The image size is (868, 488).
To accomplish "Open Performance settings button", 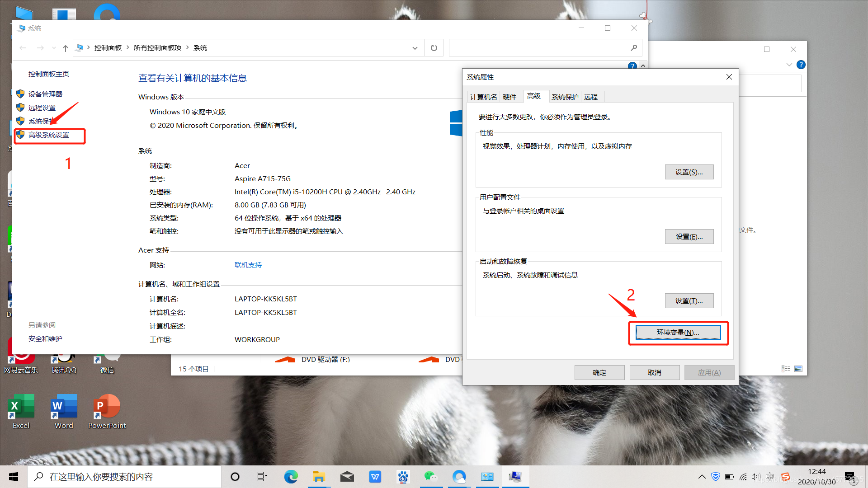I will [x=689, y=172].
